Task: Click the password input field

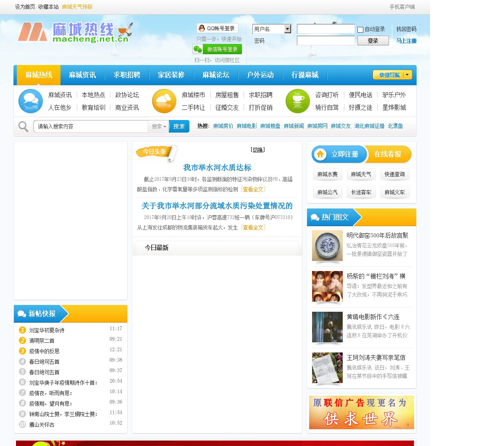Action: pyautogui.click(x=325, y=41)
